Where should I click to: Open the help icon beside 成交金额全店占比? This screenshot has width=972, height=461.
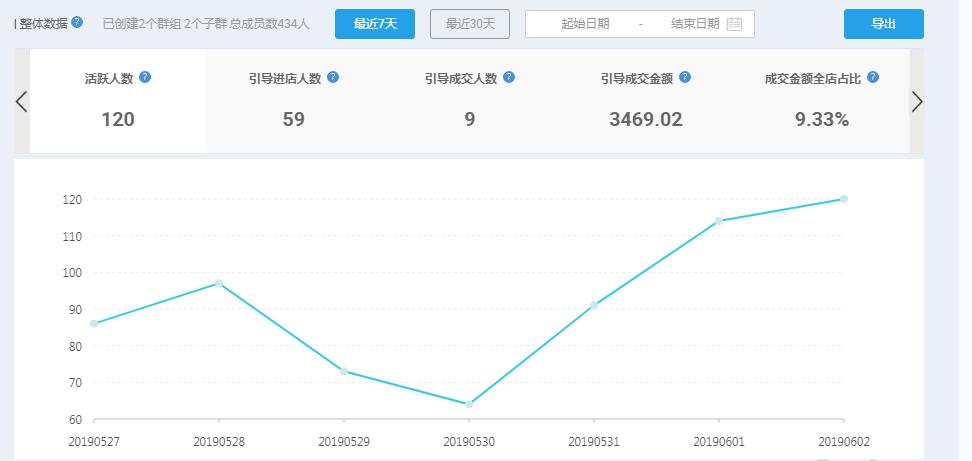click(x=873, y=77)
